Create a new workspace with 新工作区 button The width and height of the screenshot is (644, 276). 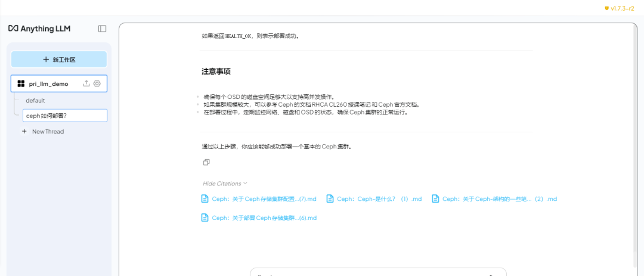(x=59, y=60)
